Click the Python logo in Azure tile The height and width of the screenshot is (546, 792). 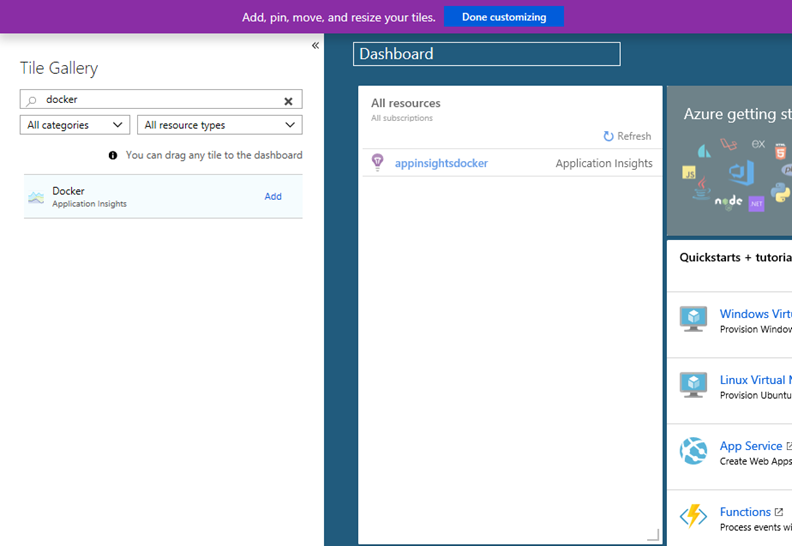[781, 192]
